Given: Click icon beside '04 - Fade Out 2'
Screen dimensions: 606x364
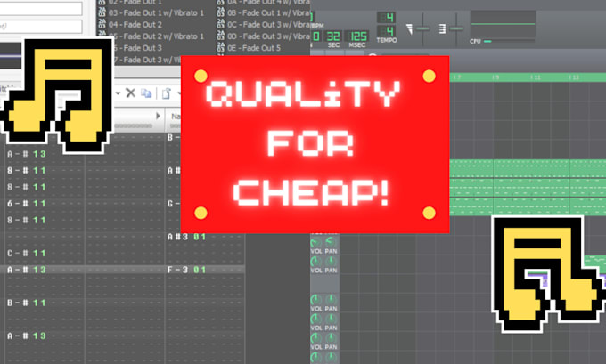Looking at the screenshot, I should pos(102,24).
